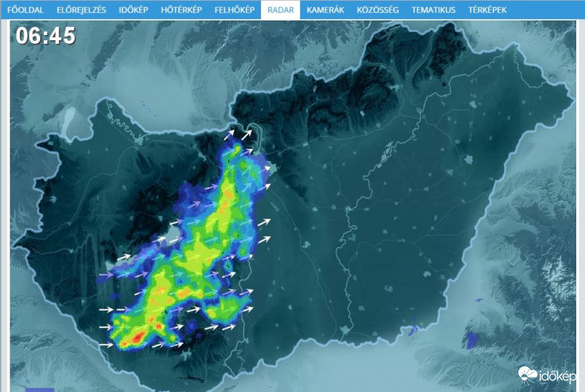Open the FŐOLDAL menu item
Viewport: 585px width, 392px height.
click(26, 10)
